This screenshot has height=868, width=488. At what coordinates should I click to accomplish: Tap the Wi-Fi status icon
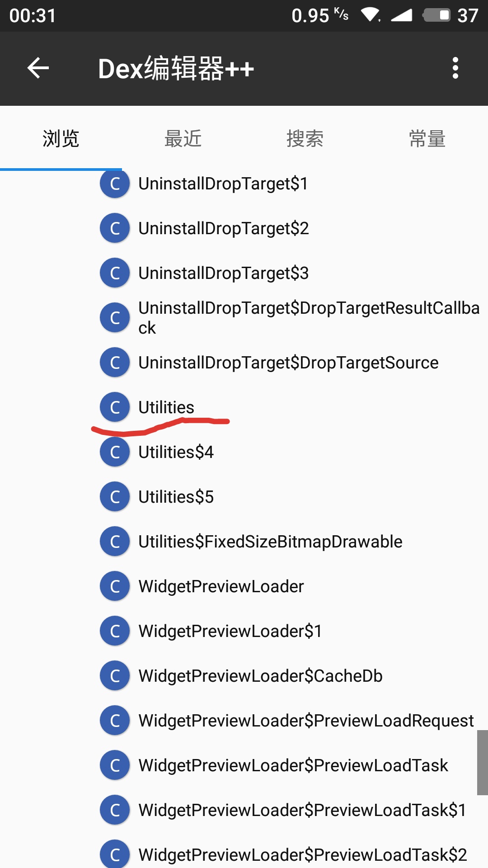pyautogui.click(x=371, y=15)
